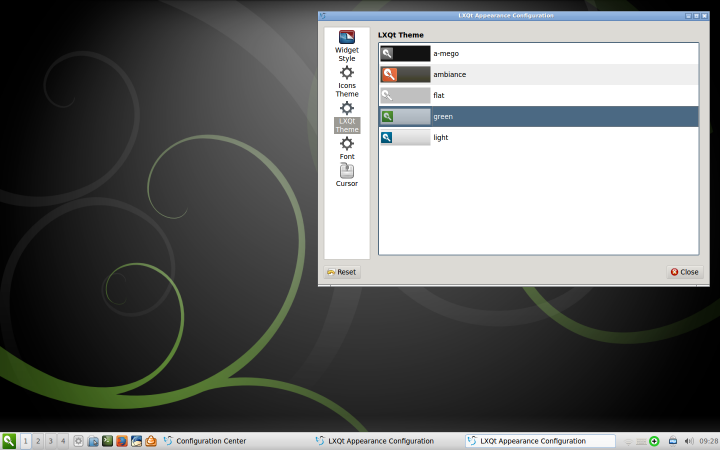Select the a-mego theme
Image resolution: width=720 pixels, height=450 pixels.
pos(539,53)
